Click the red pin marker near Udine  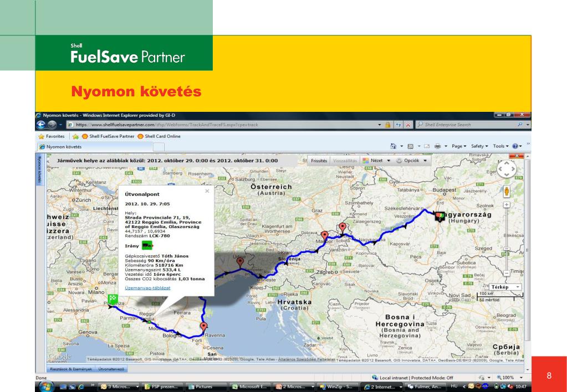tap(240, 262)
